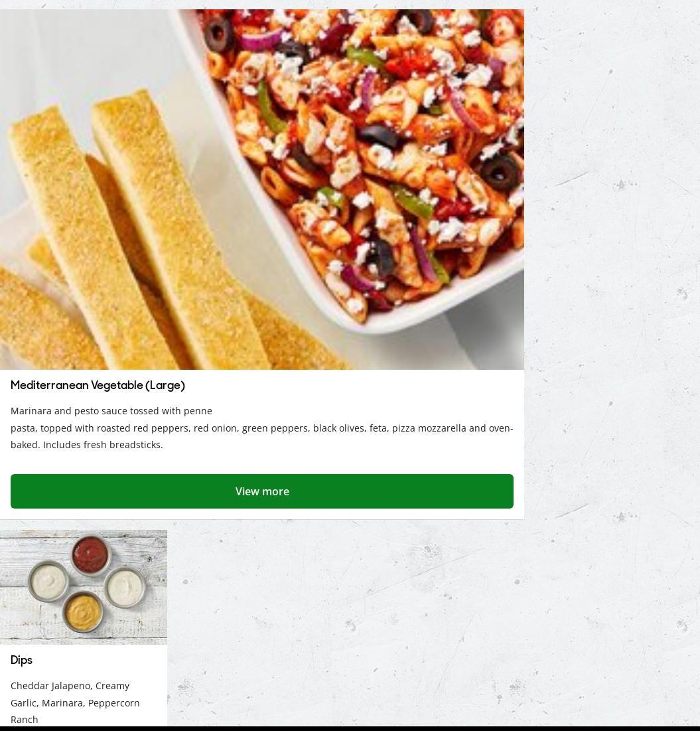Click the 'Ranch' text in Dips description
The width and height of the screenshot is (700, 731).
[x=25, y=719]
